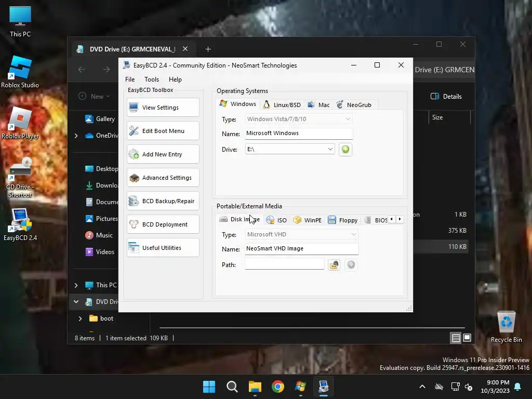This screenshot has width=532, height=399.
Task: Open Videos in Explorer navigation pane
Action: pos(100,252)
